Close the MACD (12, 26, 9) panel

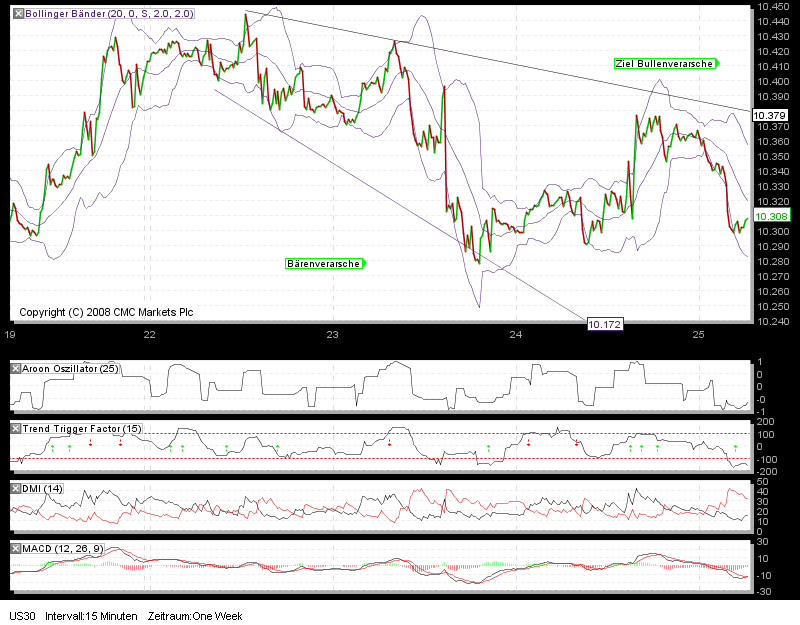coord(16,549)
